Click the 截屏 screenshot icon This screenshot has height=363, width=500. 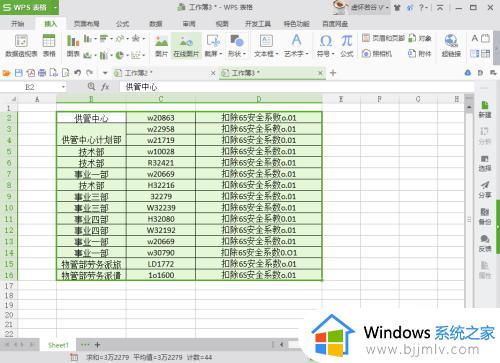point(213,41)
